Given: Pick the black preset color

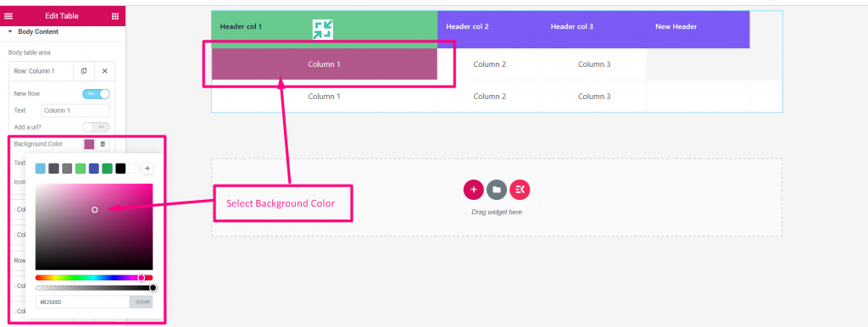Looking at the screenshot, I should 120,169.
